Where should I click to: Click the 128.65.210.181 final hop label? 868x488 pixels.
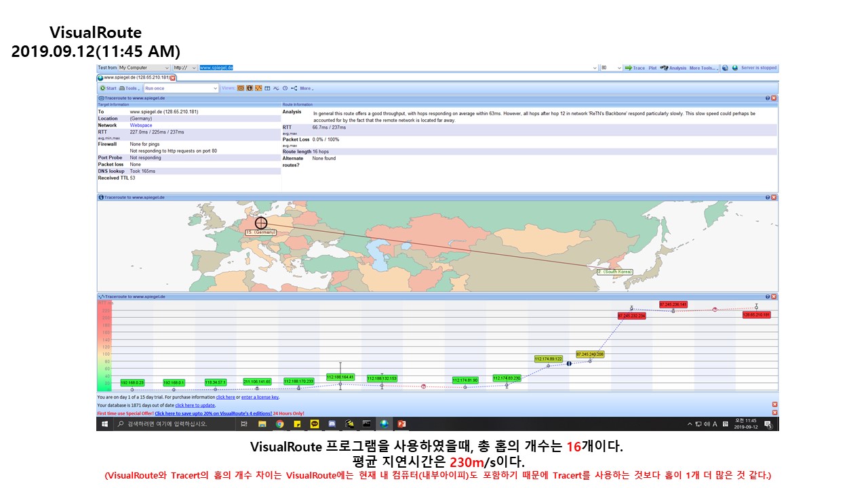click(x=756, y=314)
